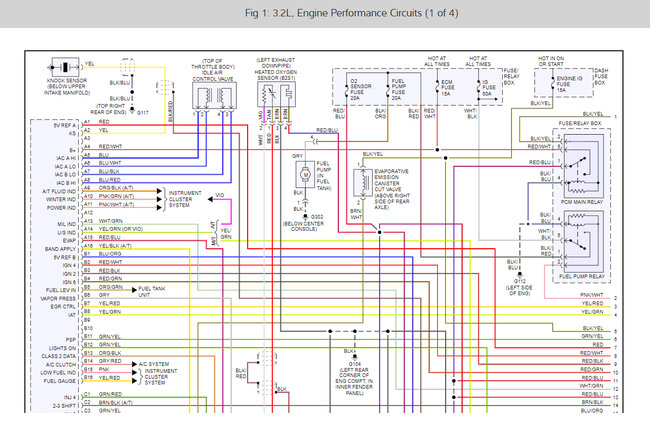The width and height of the screenshot is (650, 423).
Task: Select the 'G104' ground location label
Action: 354,364
